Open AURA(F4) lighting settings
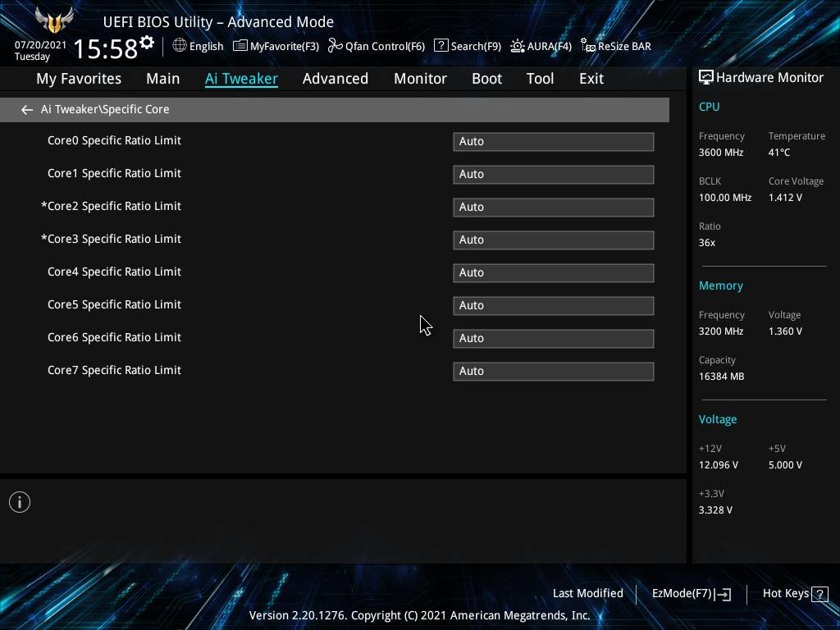 (x=541, y=46)
